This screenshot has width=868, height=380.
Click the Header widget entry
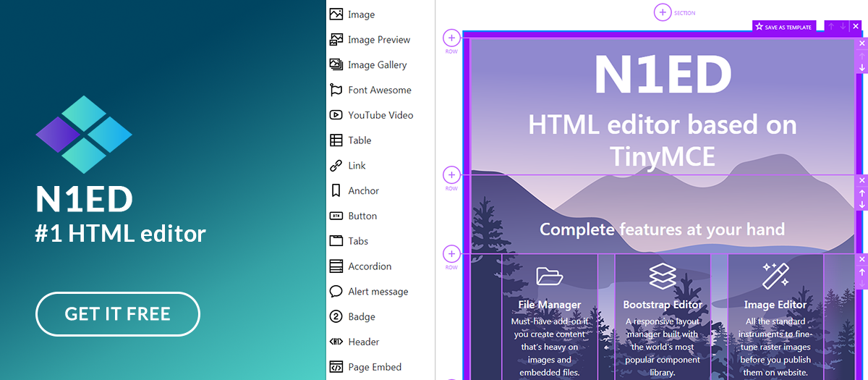363,342
